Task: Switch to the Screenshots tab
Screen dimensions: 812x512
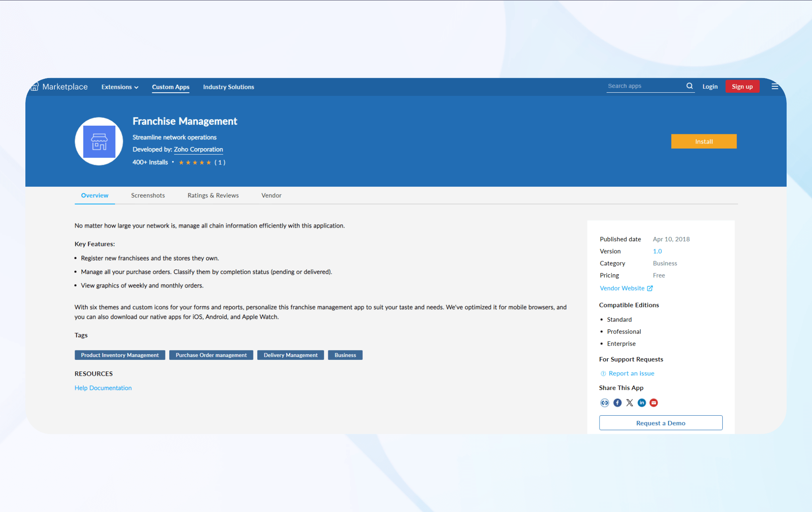Action: 148,195
